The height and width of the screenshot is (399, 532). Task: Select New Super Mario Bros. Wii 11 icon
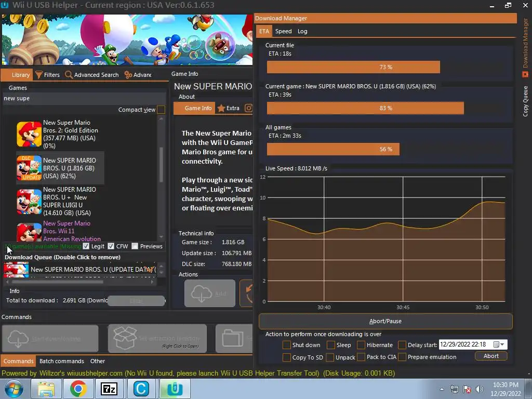(x=29, y=232)
